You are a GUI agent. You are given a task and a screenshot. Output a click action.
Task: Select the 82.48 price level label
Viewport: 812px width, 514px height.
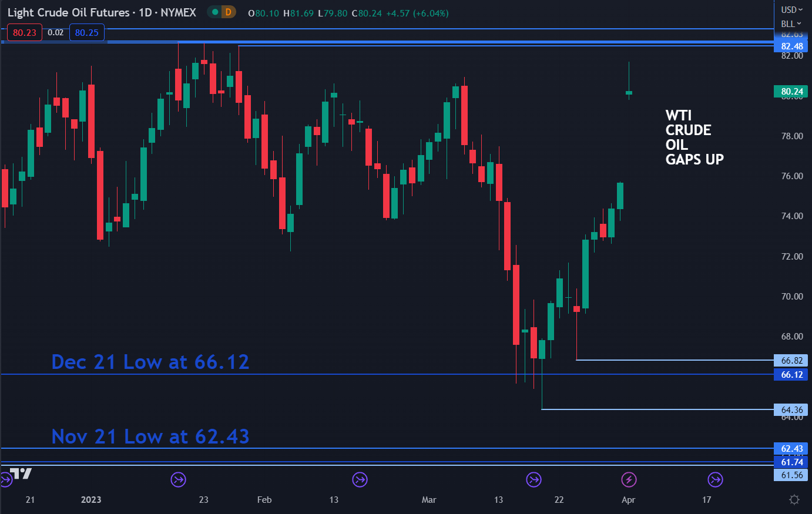[791, 46]
